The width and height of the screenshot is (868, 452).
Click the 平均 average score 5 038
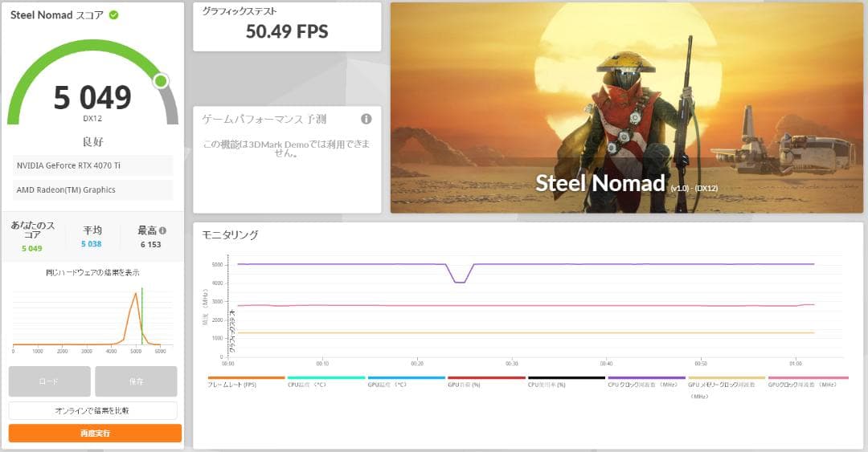tap(92, 244)
